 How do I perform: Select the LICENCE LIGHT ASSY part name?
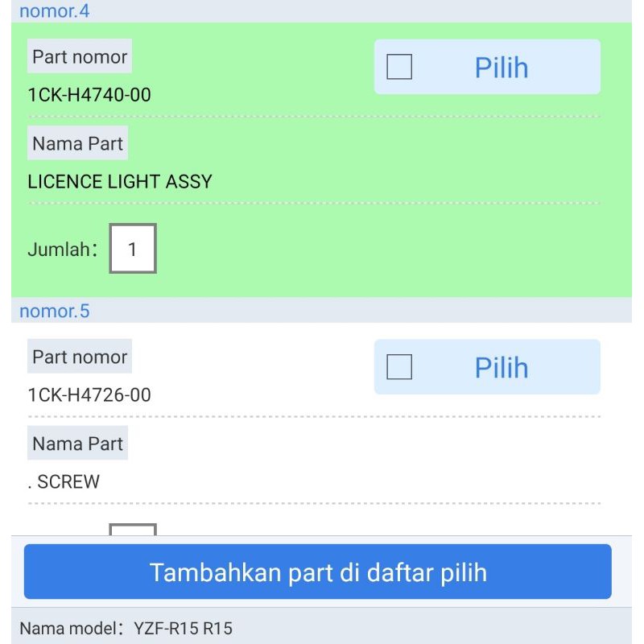pyautogui.click(x=121, y=181)
